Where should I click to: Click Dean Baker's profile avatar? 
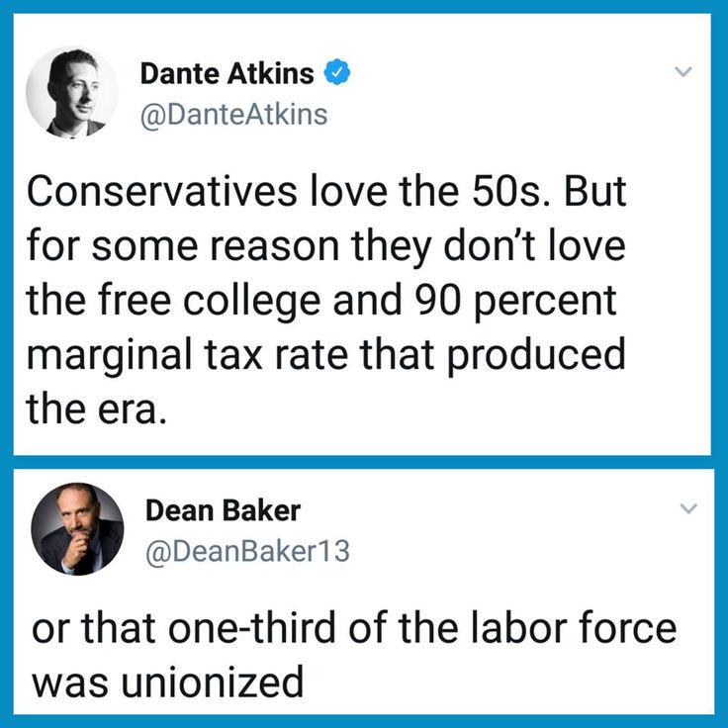click(x=77, y=529)
